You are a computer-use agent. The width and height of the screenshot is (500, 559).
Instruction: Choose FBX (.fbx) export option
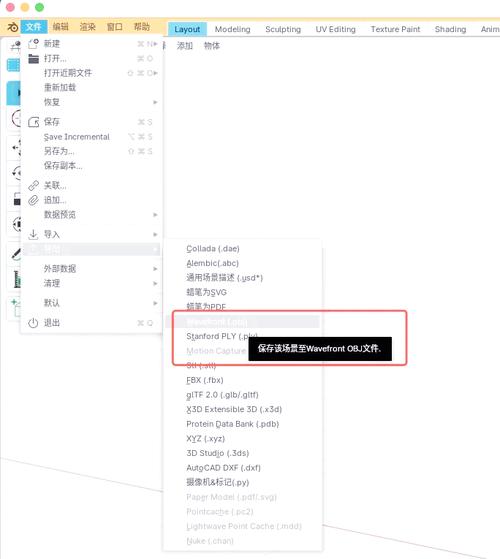[x=205, y=380]
